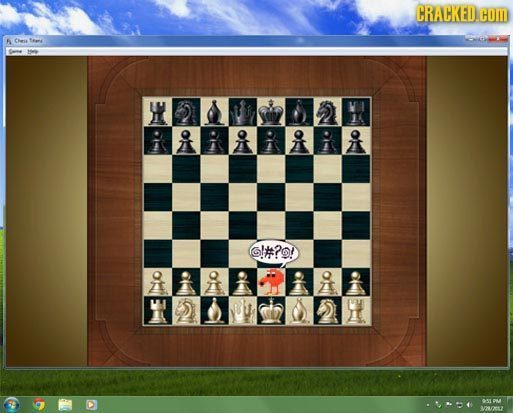Select the white pawn on h2
Image resolution: width=513 pixels, height=413 pixels.
tap(356, 283)
